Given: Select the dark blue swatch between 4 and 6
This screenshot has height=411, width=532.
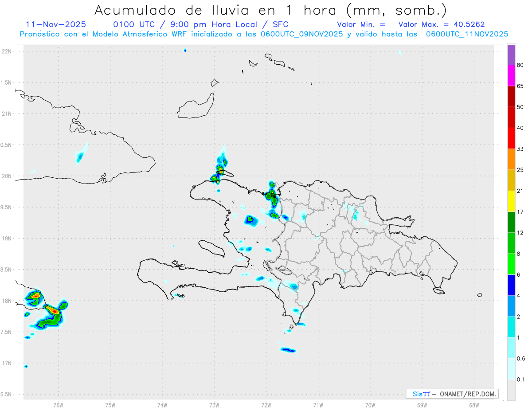Looking at the screenshot, I should pyautogui.click(x=511, y=285).
